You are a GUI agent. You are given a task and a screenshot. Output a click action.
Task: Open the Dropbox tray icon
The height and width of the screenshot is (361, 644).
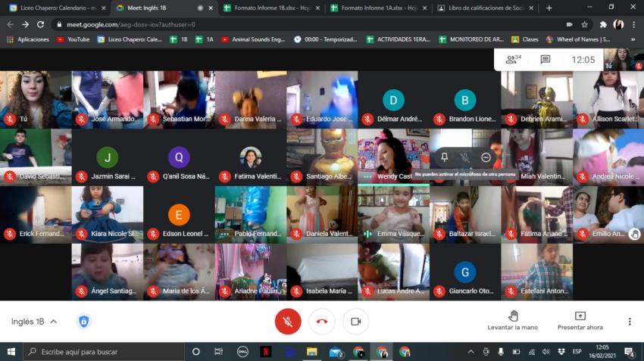[561, 352]
